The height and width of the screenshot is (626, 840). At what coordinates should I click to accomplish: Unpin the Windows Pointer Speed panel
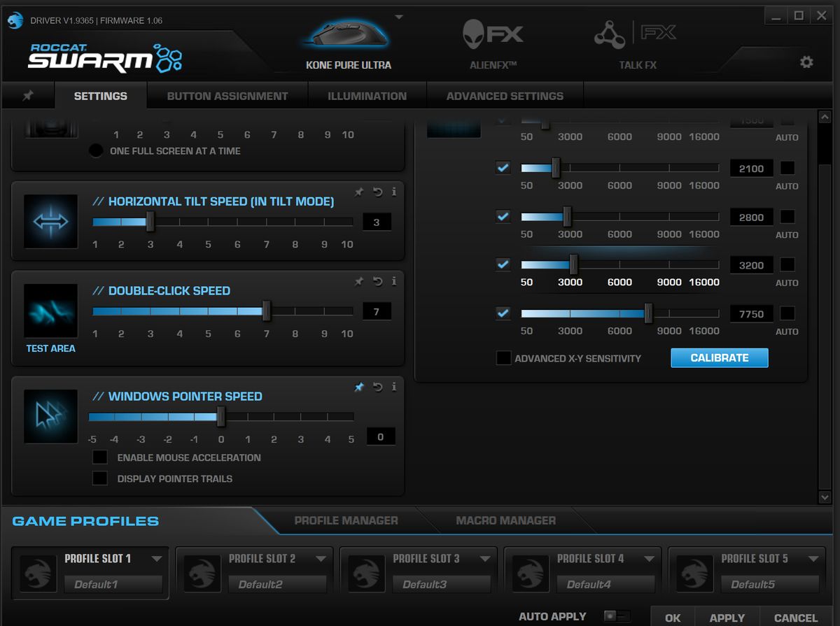[x=359, y=387]
